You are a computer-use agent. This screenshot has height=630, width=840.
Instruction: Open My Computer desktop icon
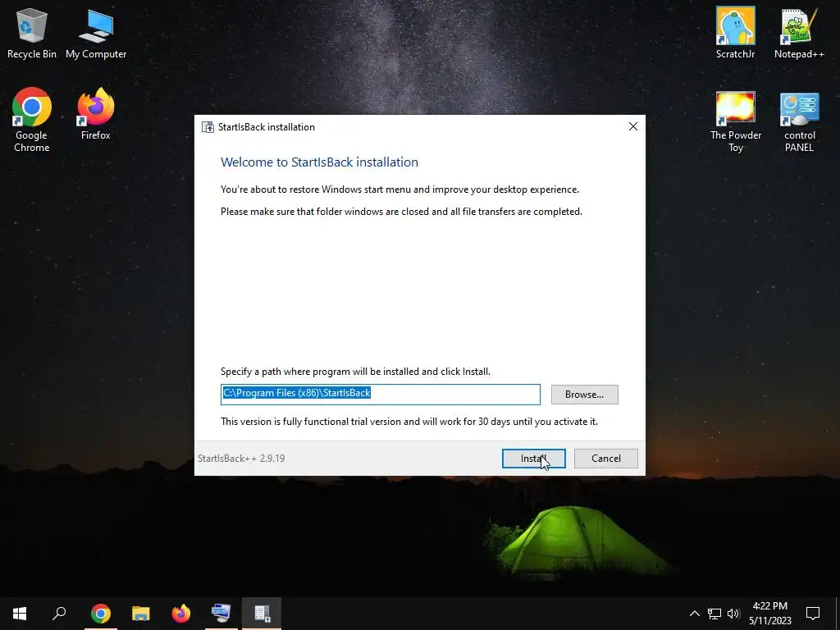[96, 33]
